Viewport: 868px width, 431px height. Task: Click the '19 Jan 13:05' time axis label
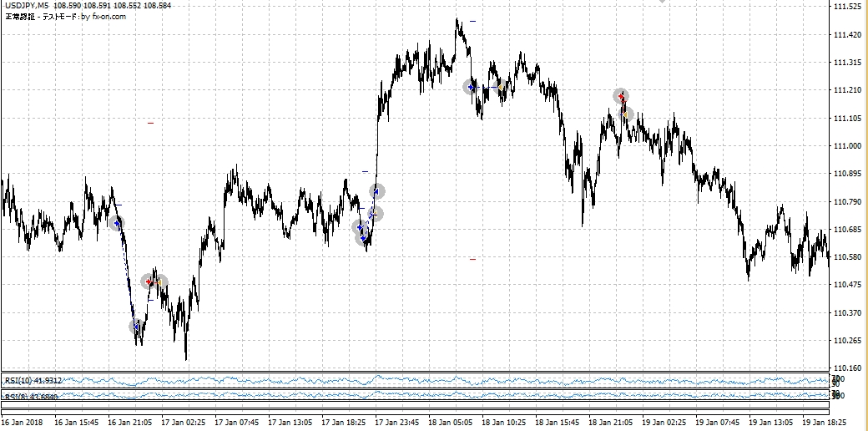tap(772, 422)
